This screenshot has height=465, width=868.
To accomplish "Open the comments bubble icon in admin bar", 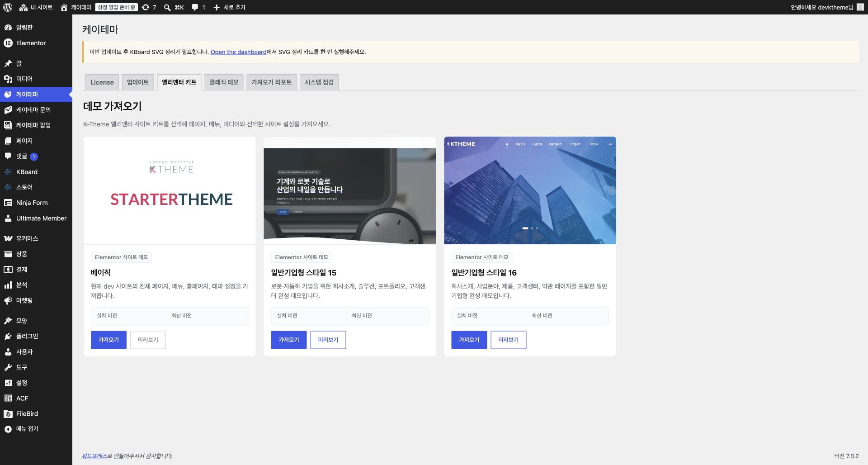I will tap(195, 7).
